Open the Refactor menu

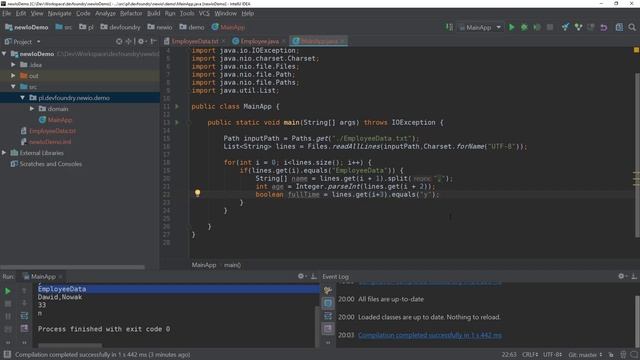pyautogui.click(x=131, y=13)
